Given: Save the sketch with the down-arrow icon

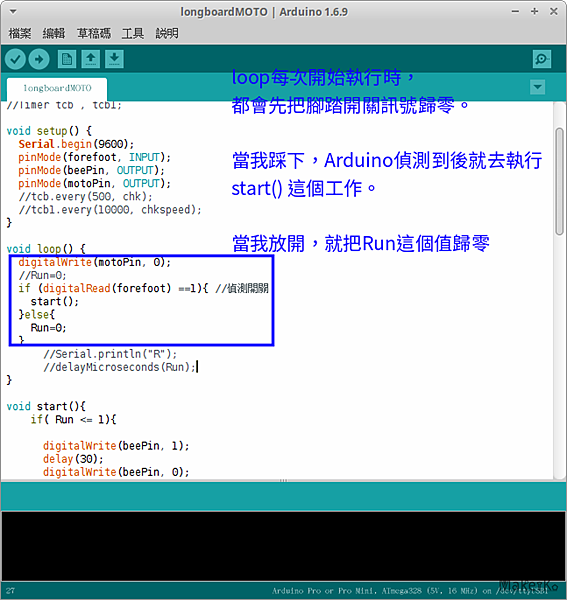Looking at the screenshot, I should [x=114, y=59].
